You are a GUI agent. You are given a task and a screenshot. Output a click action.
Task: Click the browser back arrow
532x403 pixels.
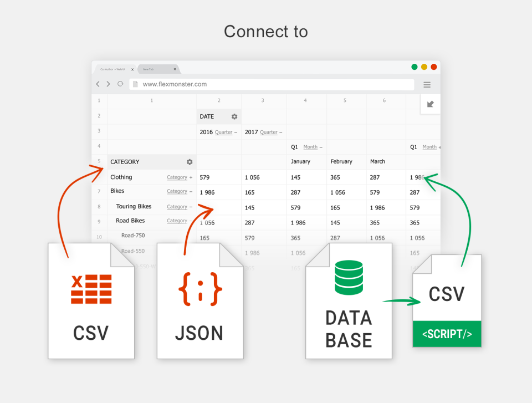[98, 84]
